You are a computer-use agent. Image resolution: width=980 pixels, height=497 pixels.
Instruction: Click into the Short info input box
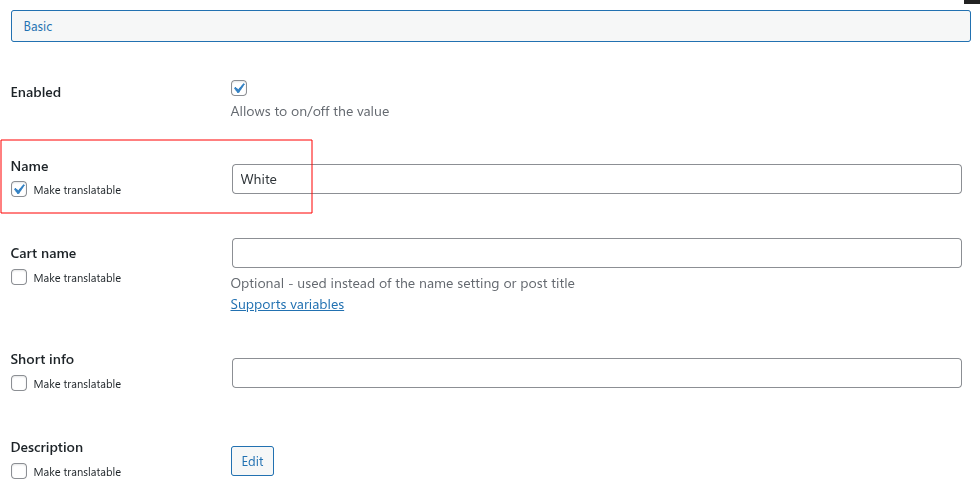click(x=596, y=373)
